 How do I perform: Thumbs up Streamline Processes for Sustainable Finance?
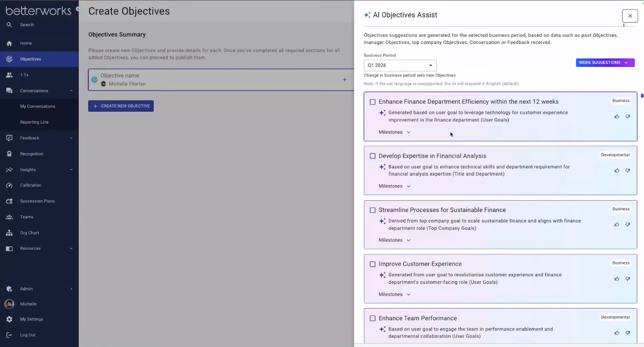[x=617, y=225]
